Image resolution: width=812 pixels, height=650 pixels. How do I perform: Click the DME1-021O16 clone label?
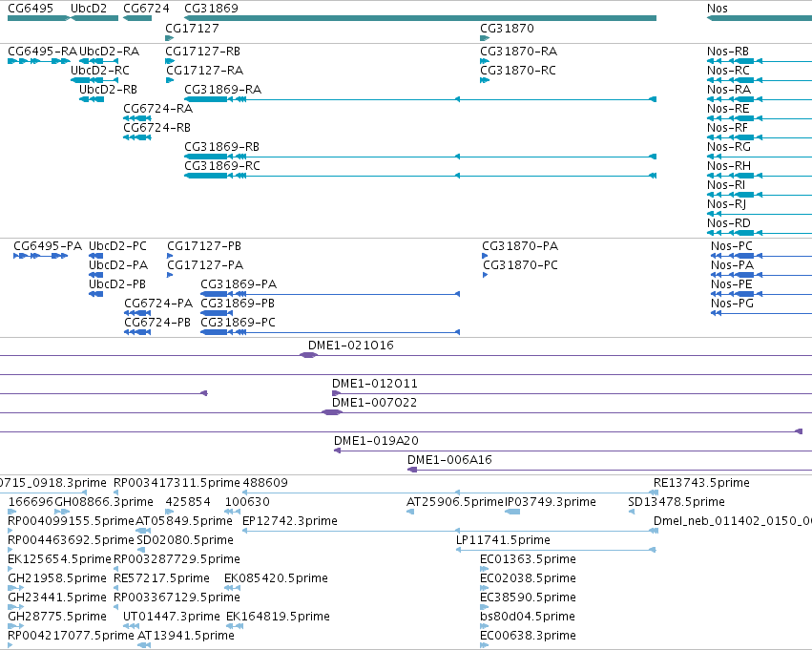pyautogui.click(x=350, y=346)
